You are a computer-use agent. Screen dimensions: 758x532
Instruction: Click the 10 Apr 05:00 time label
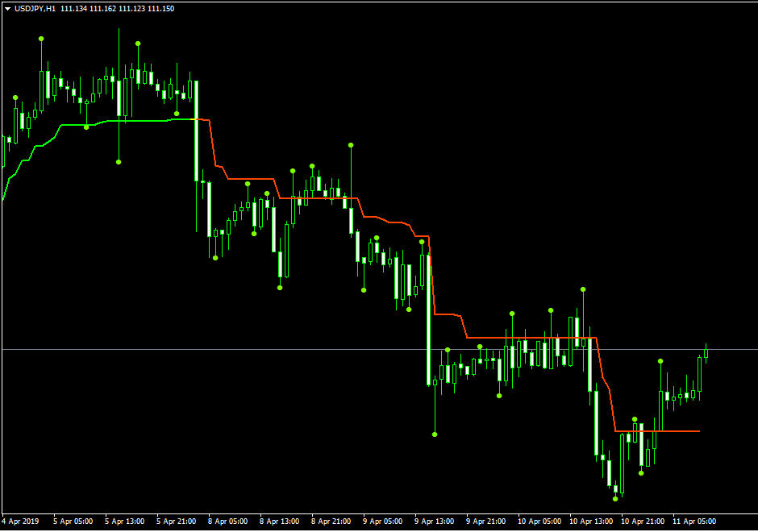pyautogui.click(x=538, y=521)
